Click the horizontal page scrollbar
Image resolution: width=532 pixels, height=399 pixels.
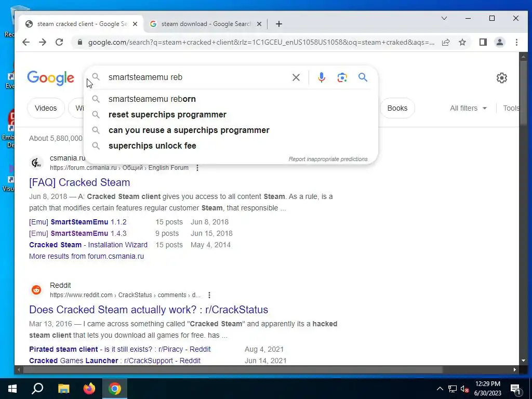[x=232, y=369]
